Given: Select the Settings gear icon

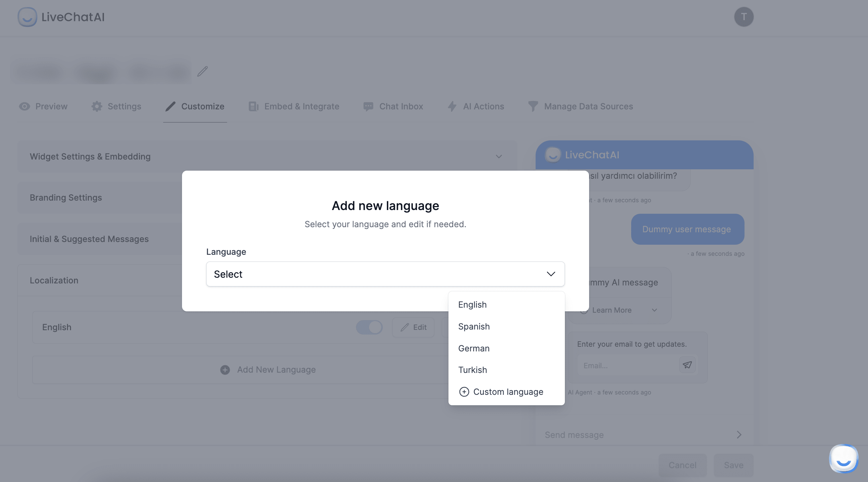Looking at the screenshot, I should pyautogui.click(x=96, y=106).
